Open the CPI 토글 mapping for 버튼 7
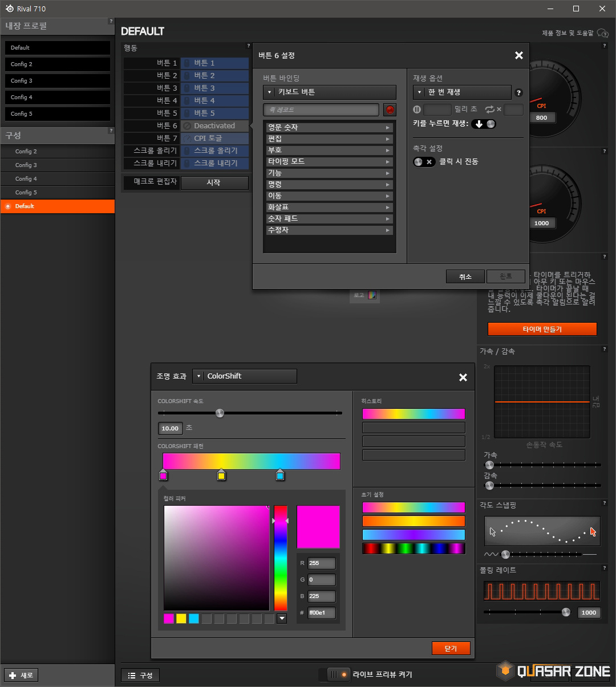Screen dimensions: 616x687 pyautogui.click(x=214, y=138)
